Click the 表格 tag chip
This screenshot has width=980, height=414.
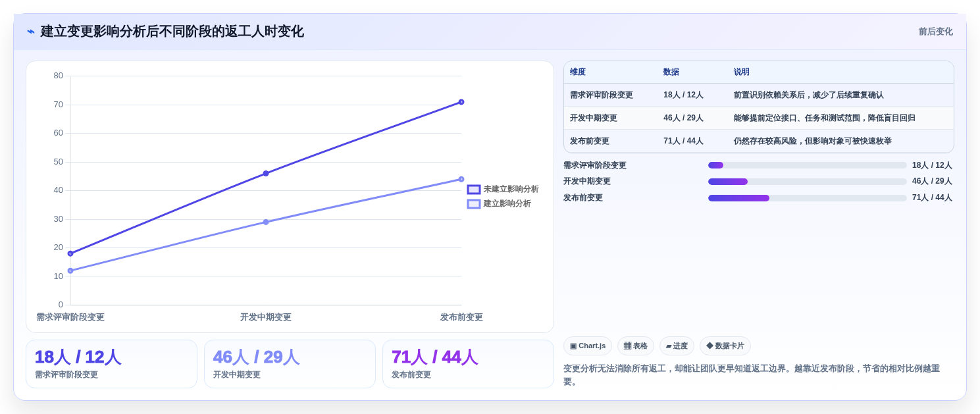(x=636, y=346)
